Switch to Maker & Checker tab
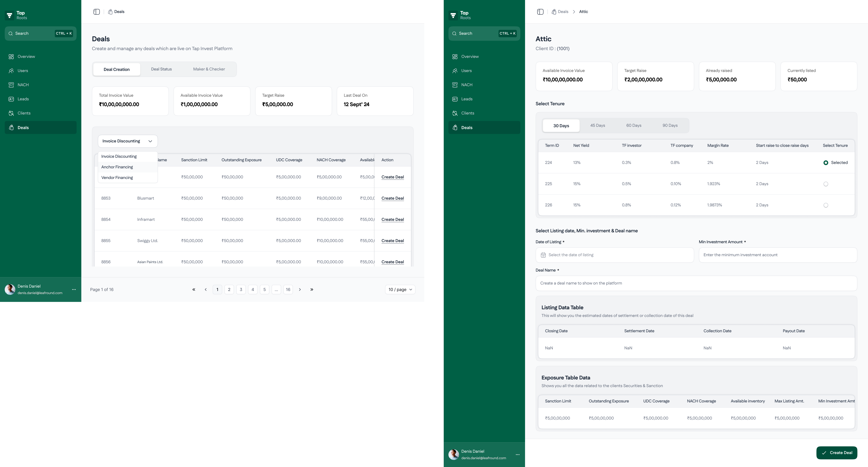The width and height of the screenshot is (868, 467). click(209, 69)
